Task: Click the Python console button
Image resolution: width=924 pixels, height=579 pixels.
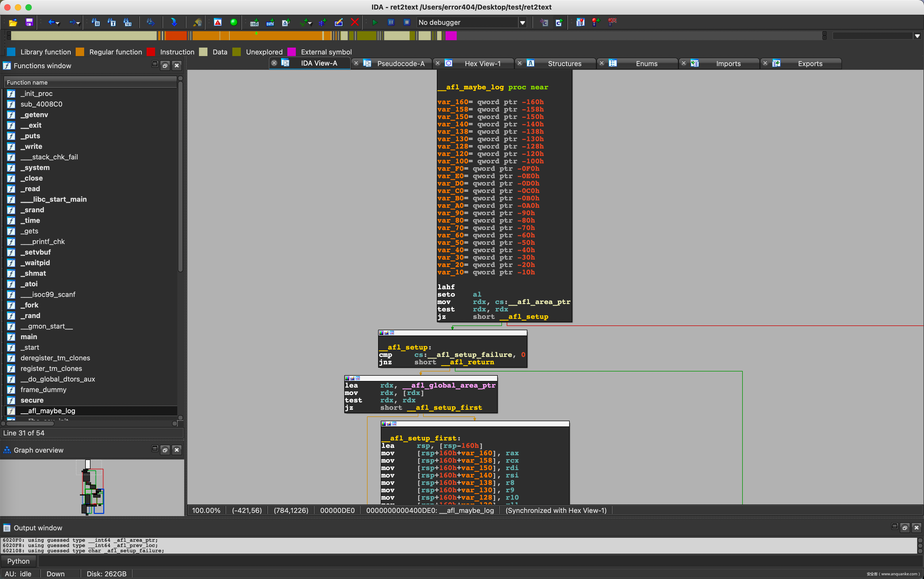Action: point(19,561)
